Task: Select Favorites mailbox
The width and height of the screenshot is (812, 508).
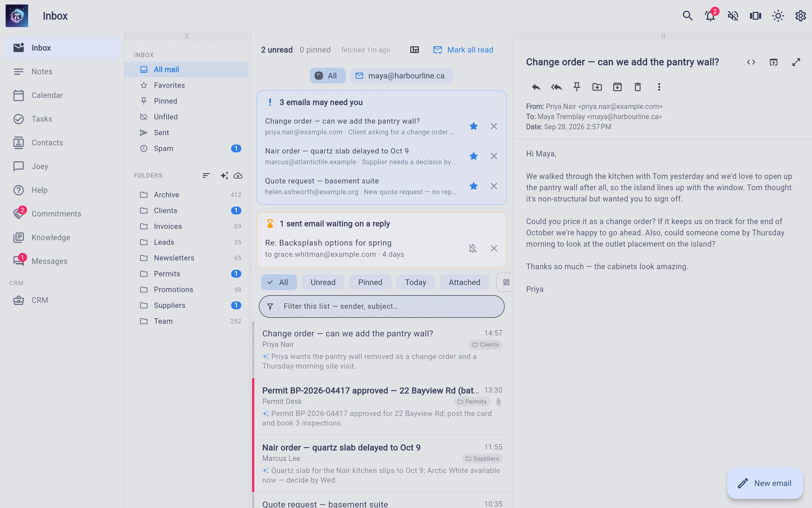Action: pos(186,85)
